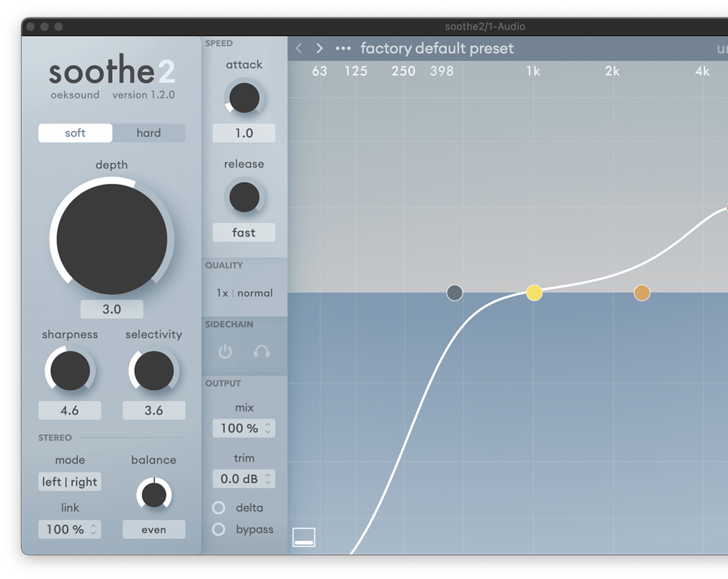Enable the sidechain power icon
This screenshot has height=579, width=728.
point(224,351)
